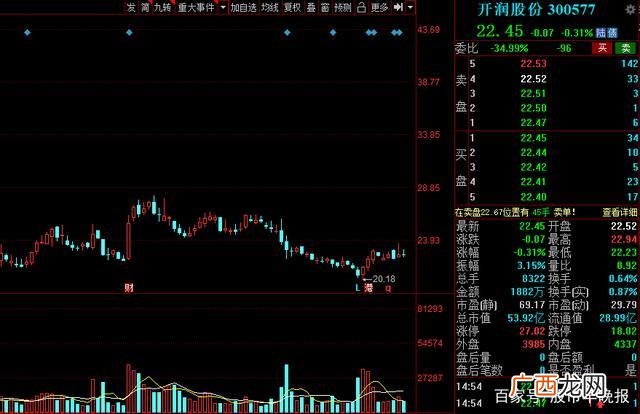Screen dimensions: 640x414
Task: Click the L marker under the chart
Action: 358,288
